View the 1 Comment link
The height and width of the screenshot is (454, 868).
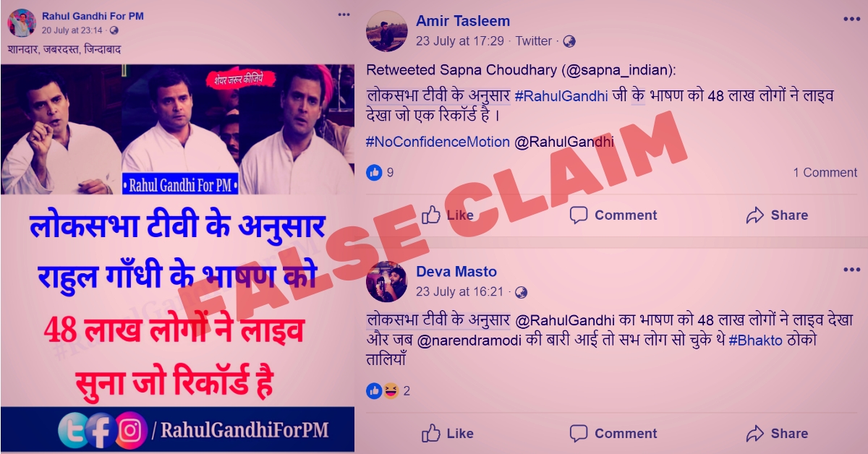[x=825, y=172]
